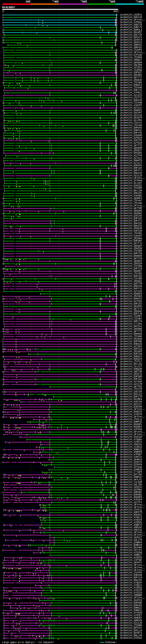The width and height of the screenshot is (146, 644).
Task: Click the green ~80% identity legend band
Action: [101, 4]
